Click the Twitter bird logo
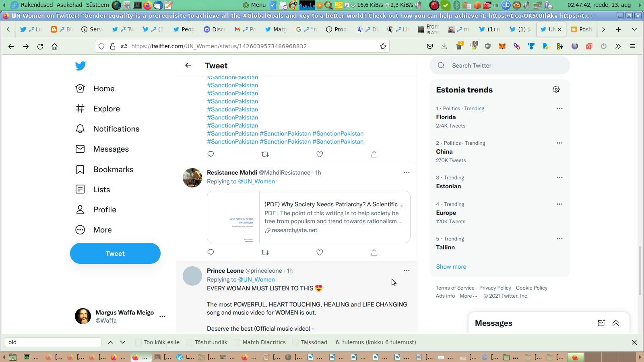The width and height of the screenshot is (644, 362). pos(80,66)
